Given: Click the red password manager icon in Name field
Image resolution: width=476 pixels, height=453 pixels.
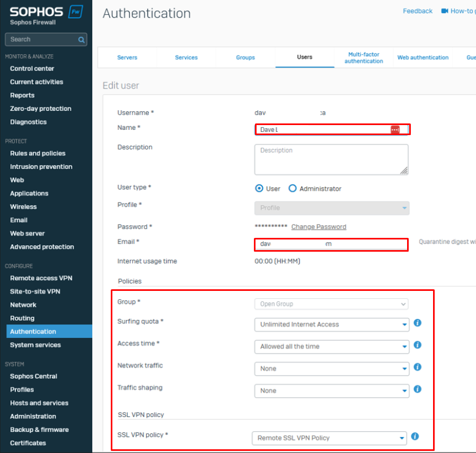Looking at the screenshot, I should [x=395, y=130].
